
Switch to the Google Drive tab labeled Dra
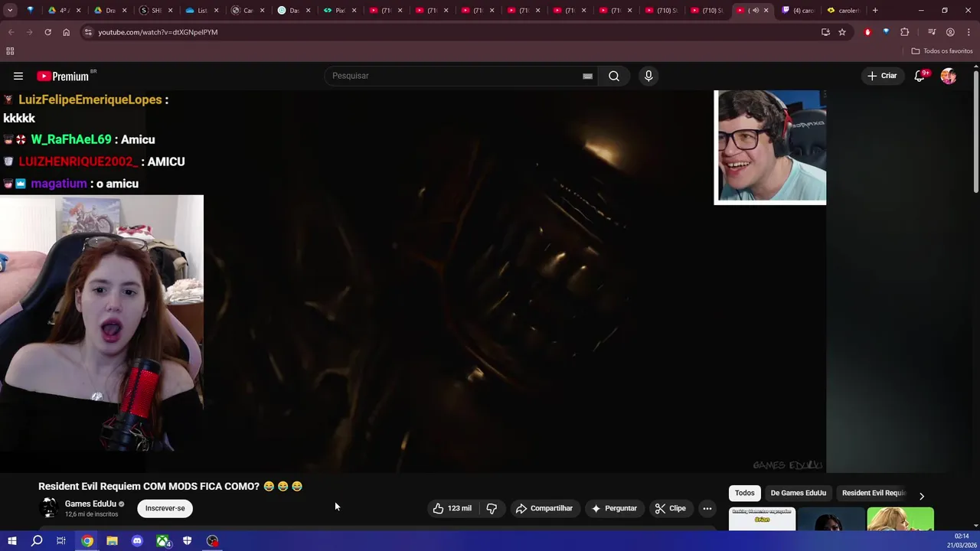(x=108, y=11)
